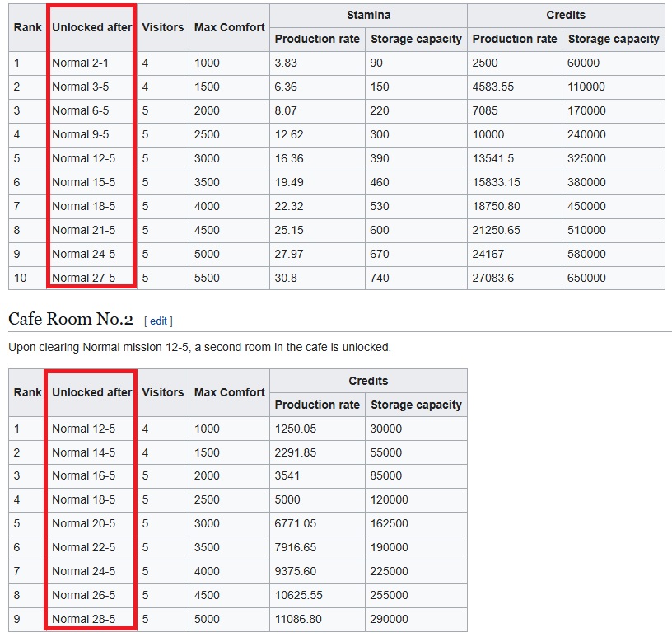Click the 'Normal 14-5' cell
The image size is (672, 637).
83,452
